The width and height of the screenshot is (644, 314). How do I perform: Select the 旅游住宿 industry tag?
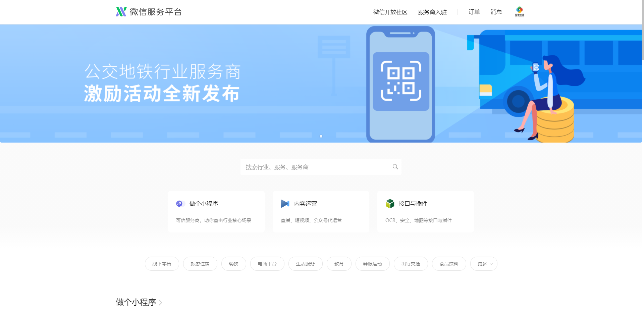point(200,264)
